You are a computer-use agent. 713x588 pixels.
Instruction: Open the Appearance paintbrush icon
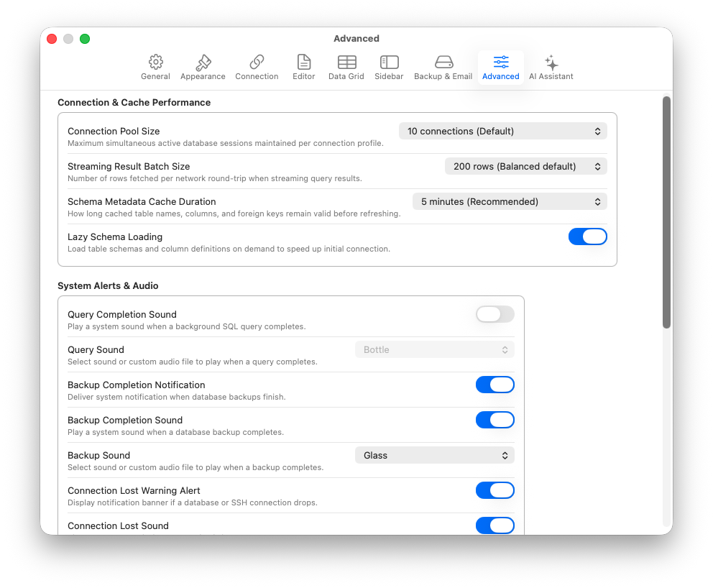pyautogui.click(x=203, y=62)
